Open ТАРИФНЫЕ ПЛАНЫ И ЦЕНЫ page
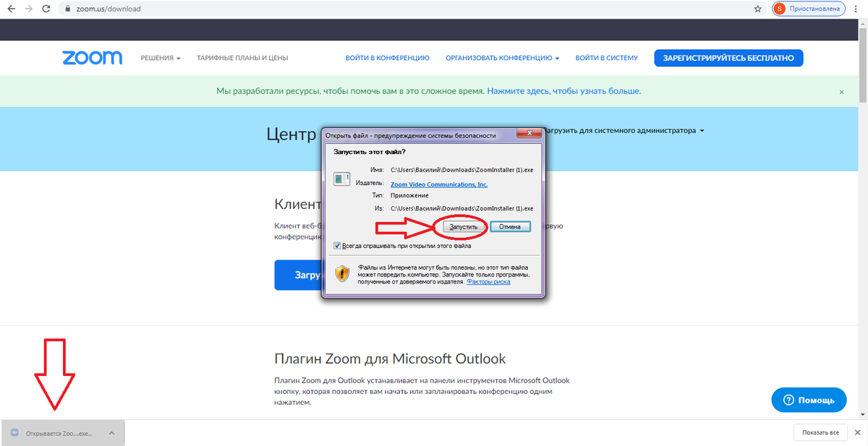The height and width of the screenshot is (446, 868). tap(242, 58)
